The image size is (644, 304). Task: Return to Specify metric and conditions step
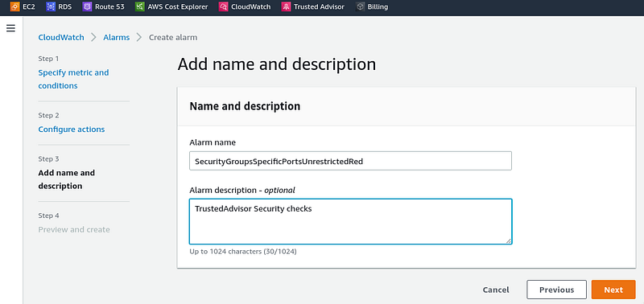point(73,79)
